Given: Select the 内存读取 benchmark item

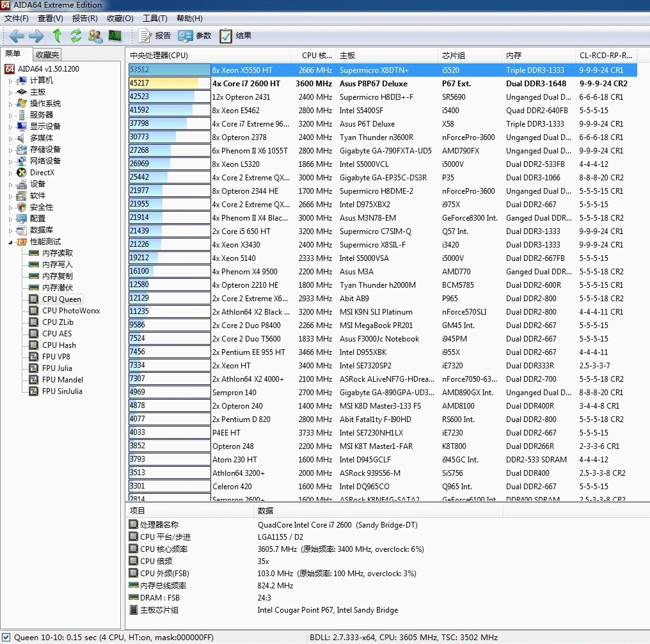Looking at the screenshot, I should (58, 253).
